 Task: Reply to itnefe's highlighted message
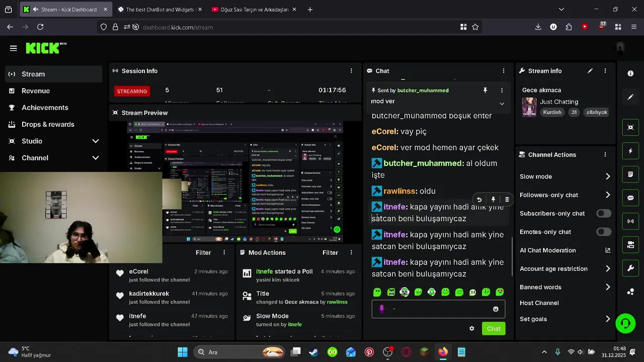(479, 200)
